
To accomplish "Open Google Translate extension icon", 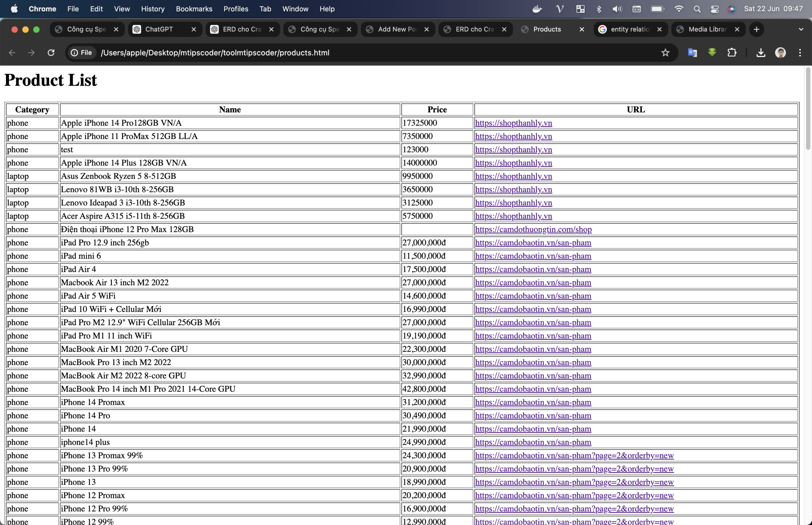I will 692,53.
